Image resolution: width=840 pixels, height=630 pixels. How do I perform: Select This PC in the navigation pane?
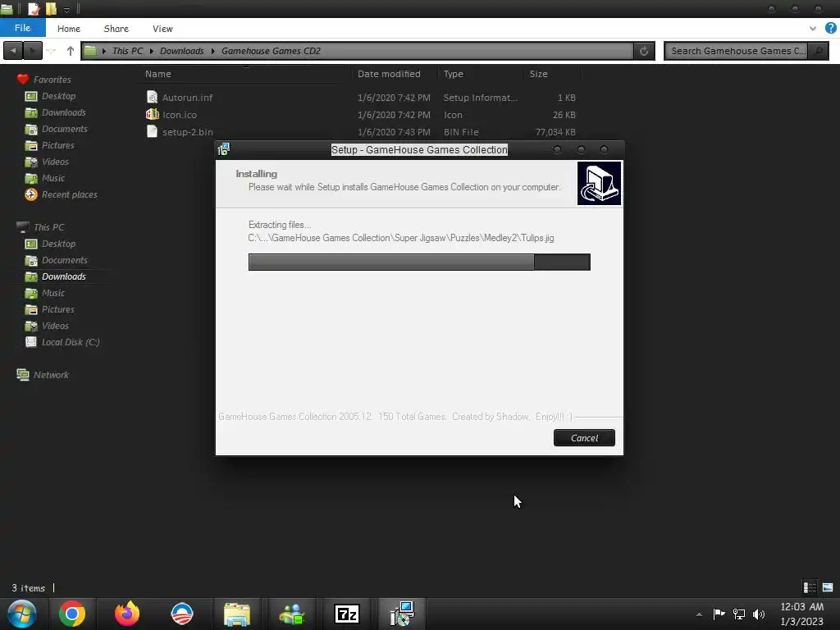48,227
